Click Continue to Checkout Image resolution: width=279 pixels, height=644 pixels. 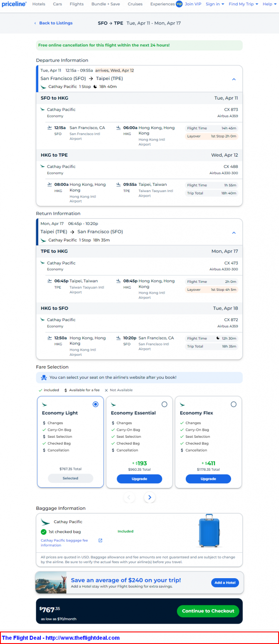208,611
